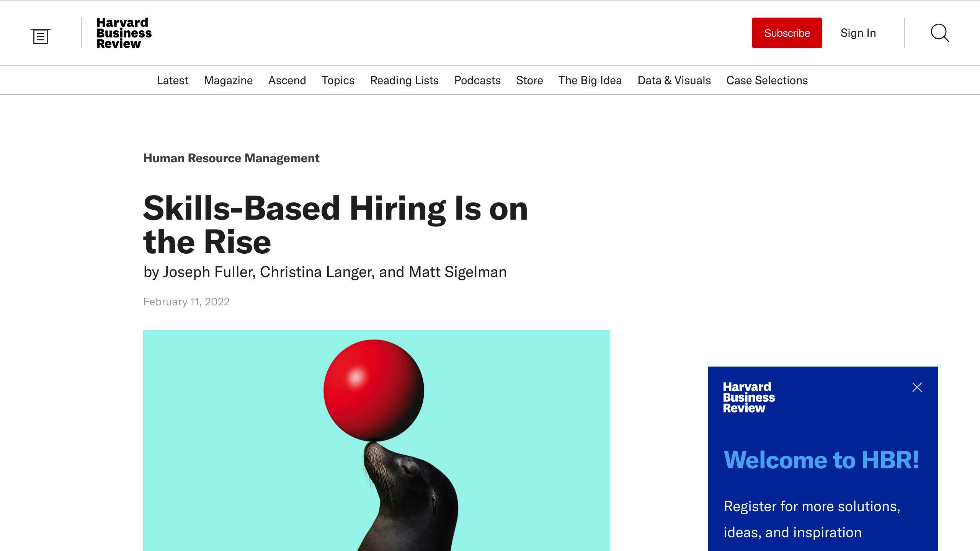Click author name Joseph Fuller
Screen dimensions: 980x551
pos(209,272)
